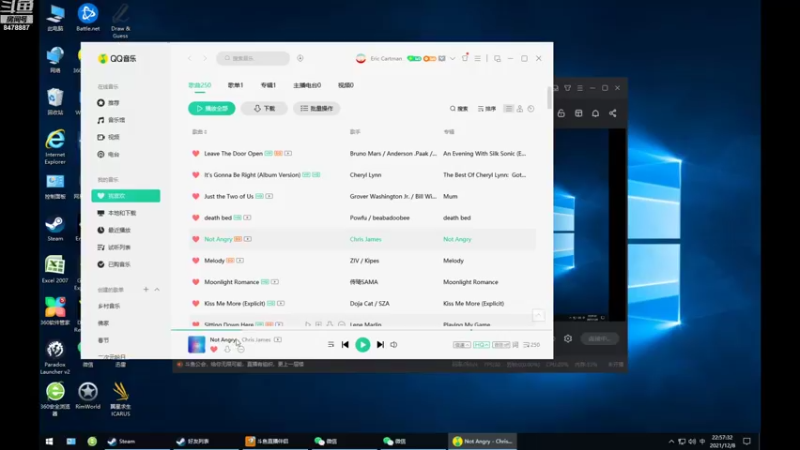800x450 pixels.
Task: Go forward with the right arrow
Action: coord(205,59)
